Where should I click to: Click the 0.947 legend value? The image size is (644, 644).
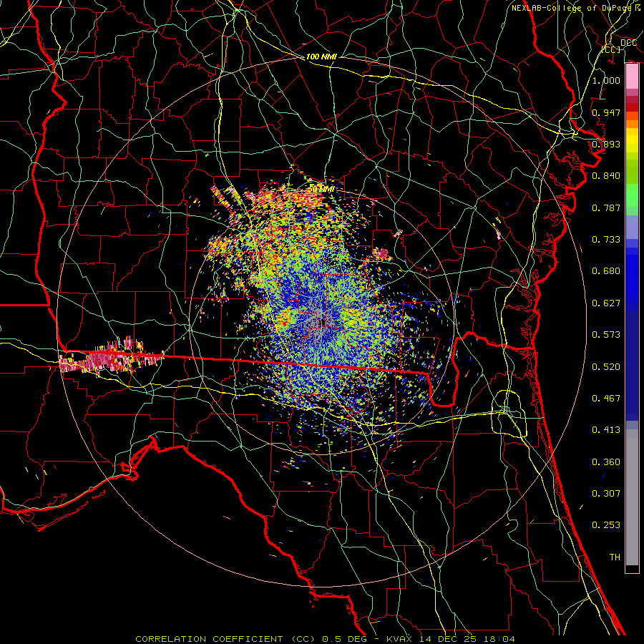tap(606, 112)
